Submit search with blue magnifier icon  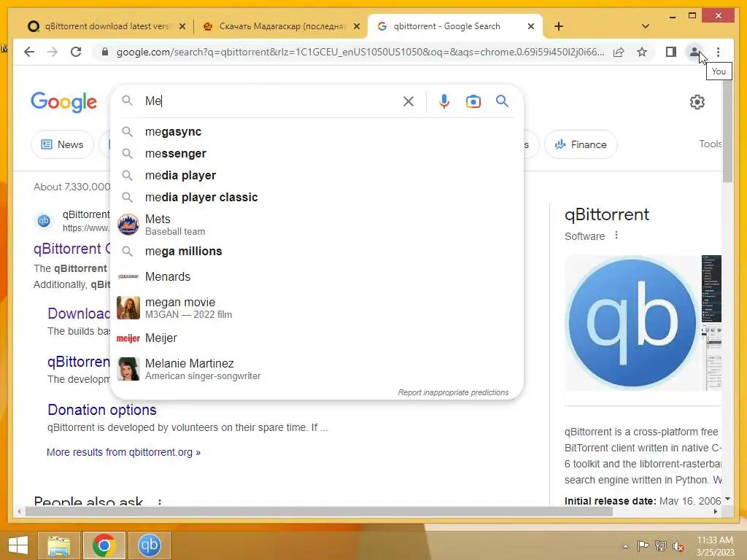point(502,101)
